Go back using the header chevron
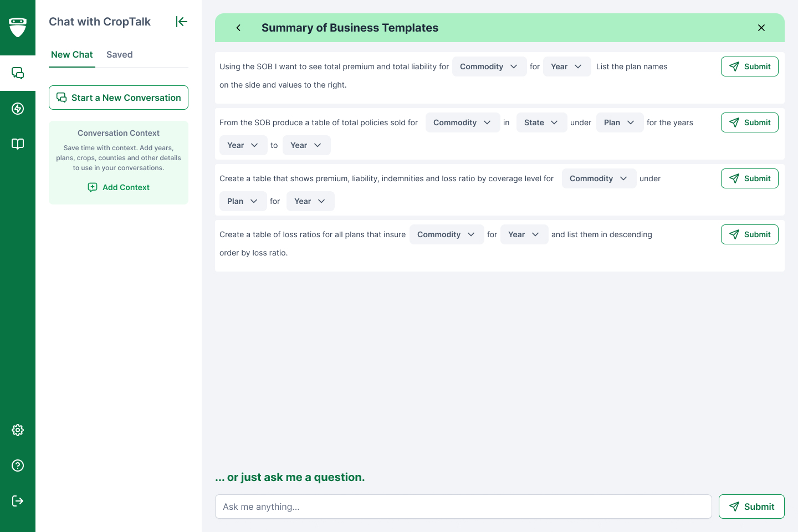This screenshot has height=532, width=798. tap(238, 28)
